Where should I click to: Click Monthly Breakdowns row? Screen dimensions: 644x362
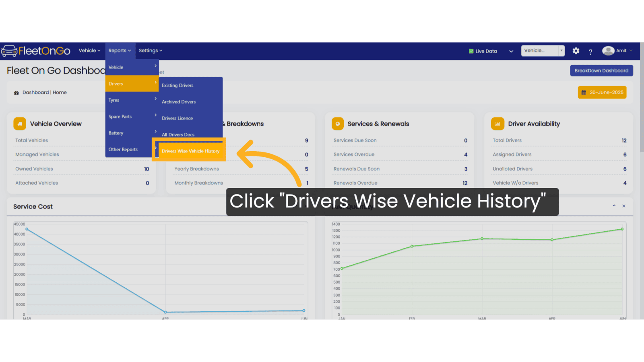(241, 183)
